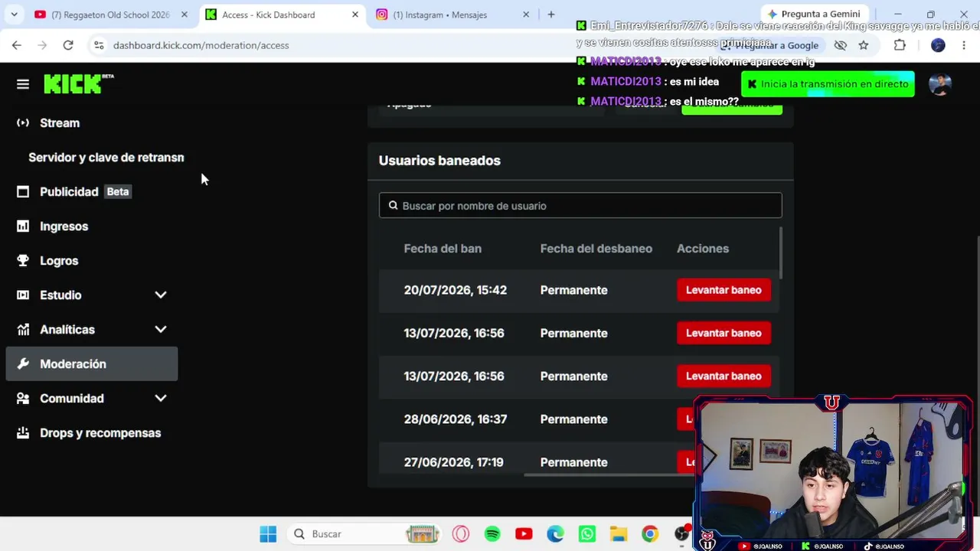
Task: Click the Moderación wrench icon
Action: click(x=23, y=364)
